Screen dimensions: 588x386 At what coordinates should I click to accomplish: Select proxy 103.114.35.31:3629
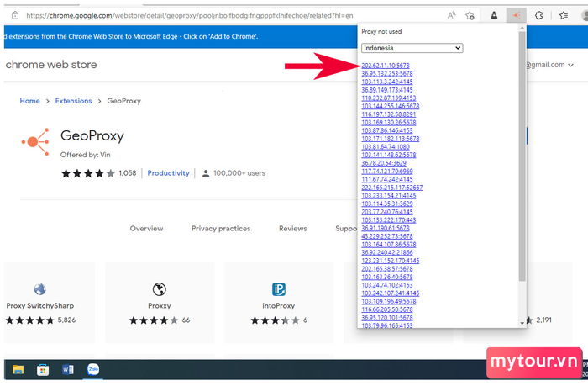coord(387,204)
